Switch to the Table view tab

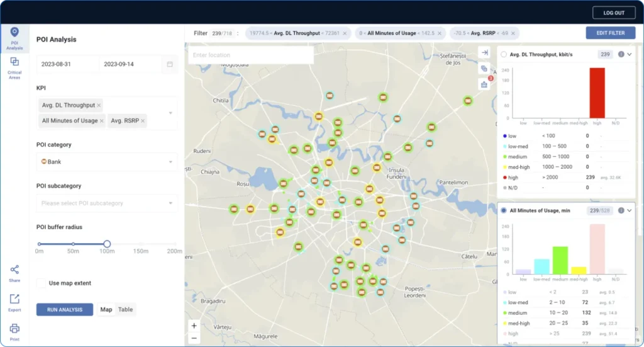coord(125,309)
